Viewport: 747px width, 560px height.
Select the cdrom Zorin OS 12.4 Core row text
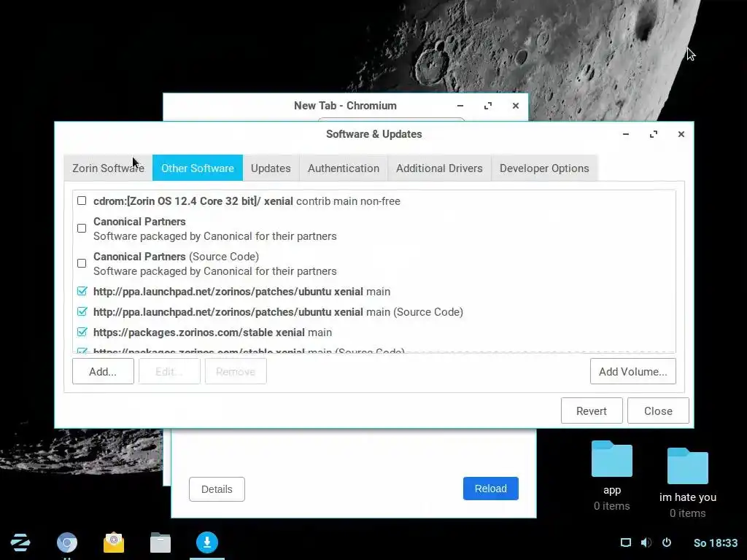(247, 201)
